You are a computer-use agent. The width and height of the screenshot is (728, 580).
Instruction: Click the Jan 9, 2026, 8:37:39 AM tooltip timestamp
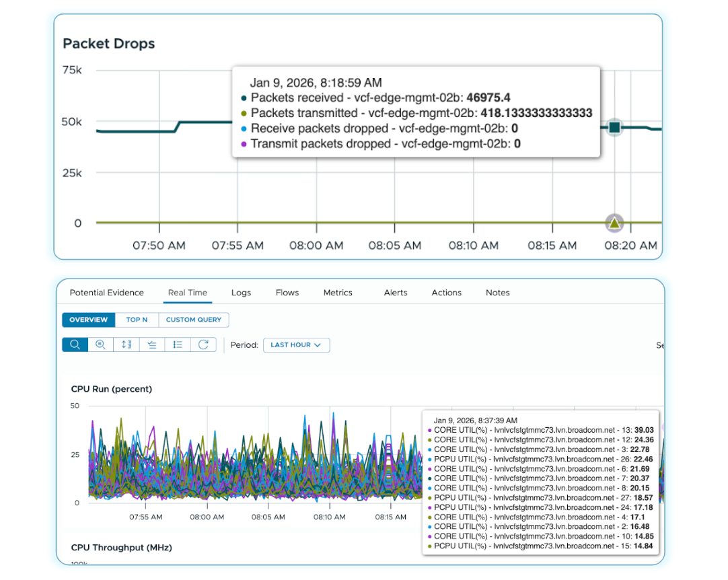(x=476, y=421)
